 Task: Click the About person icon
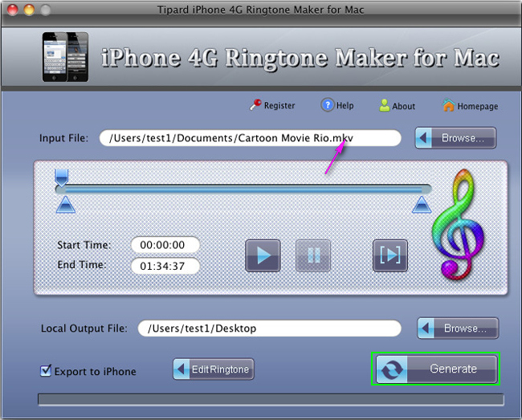384,105
